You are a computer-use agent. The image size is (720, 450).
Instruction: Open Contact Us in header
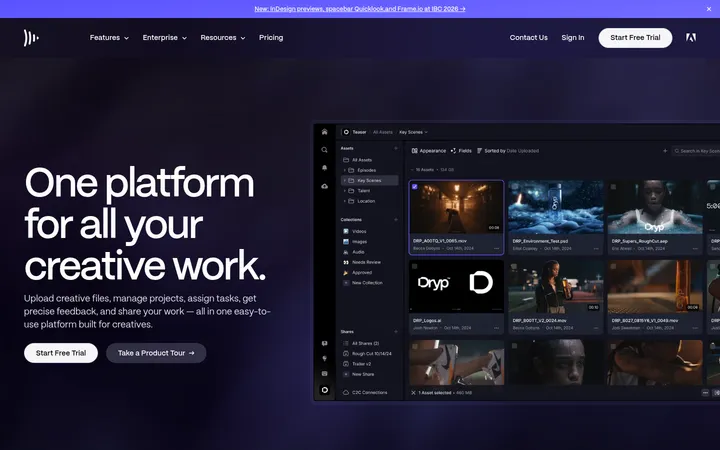coord(529,38)
